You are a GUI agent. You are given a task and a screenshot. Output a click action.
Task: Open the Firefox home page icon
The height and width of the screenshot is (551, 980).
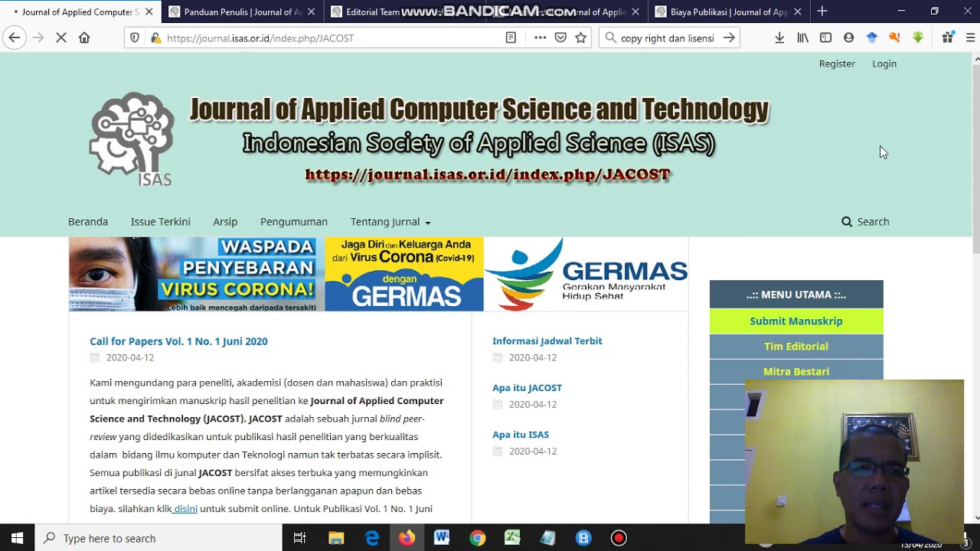click(84, 37)
